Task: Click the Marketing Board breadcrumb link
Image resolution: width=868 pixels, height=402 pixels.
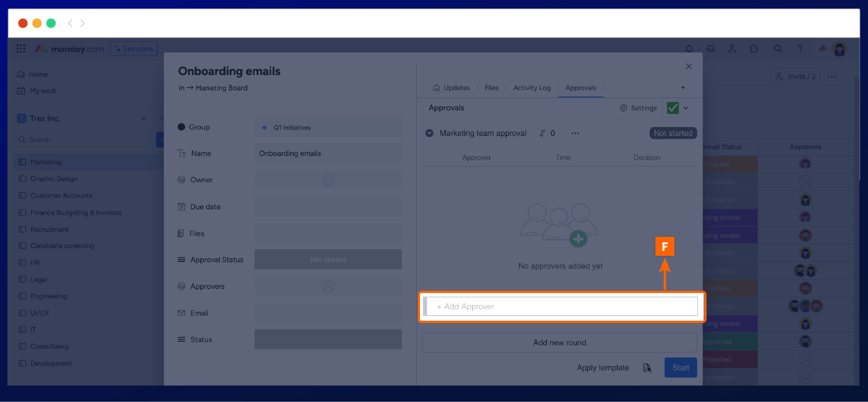Action: point(222,88)
